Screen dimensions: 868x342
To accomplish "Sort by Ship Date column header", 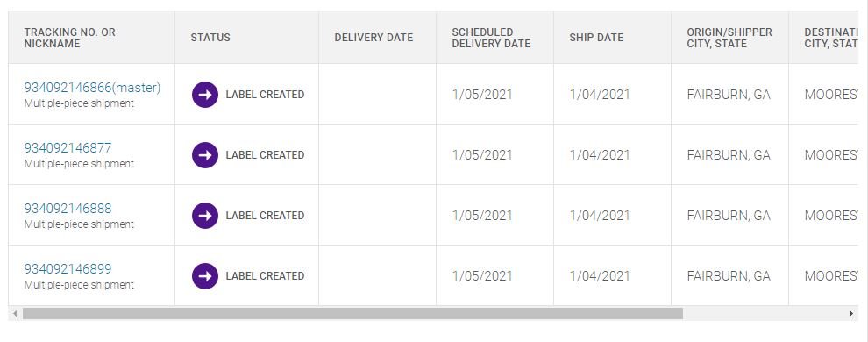I will [x=596, y=38].
